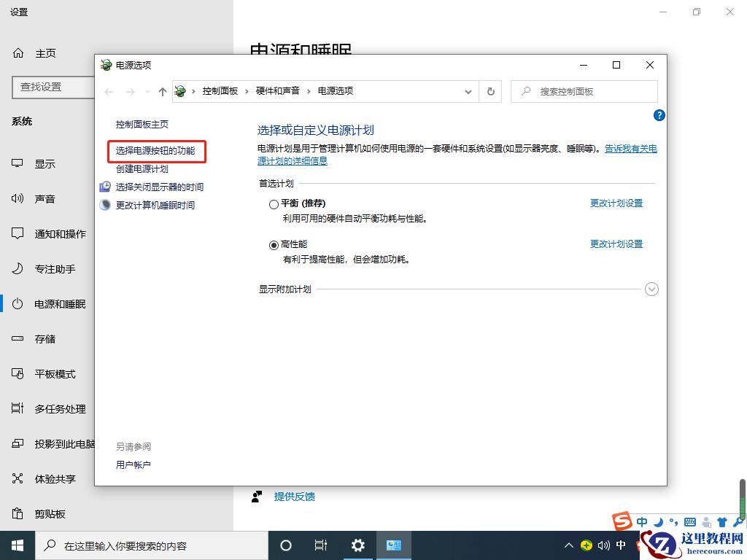Open 剪贴板 settings in the sidebar
The width and height of the screenshot is (747, 560).
51,513
